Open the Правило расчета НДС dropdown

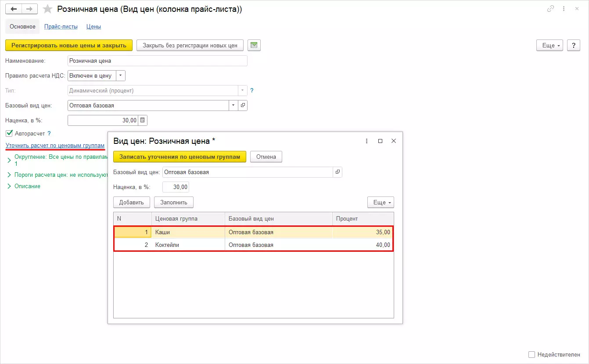pyautogui.click(x=121, y=75)
